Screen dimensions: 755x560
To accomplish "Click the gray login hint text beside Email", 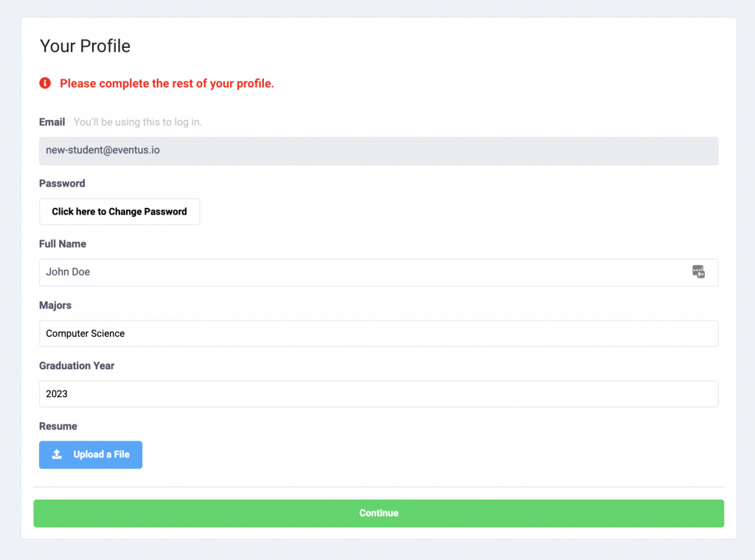I will coord(138,122).
